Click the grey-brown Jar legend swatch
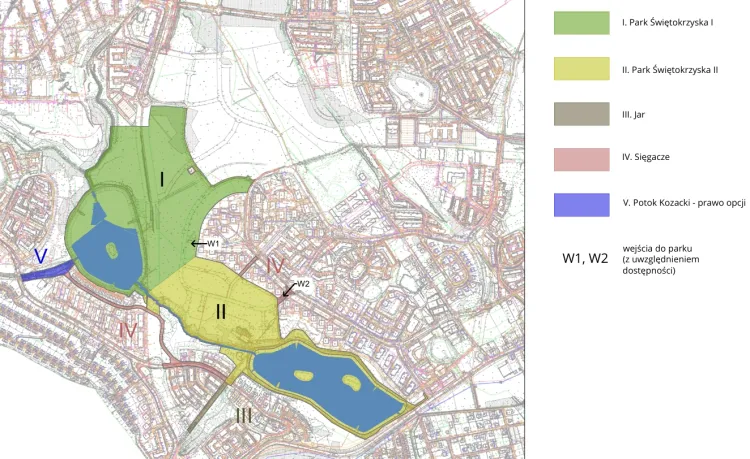 pos(582,114)
